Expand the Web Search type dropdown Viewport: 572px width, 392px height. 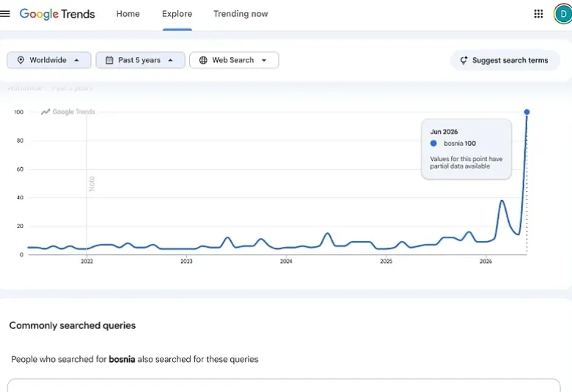click(x=234, y=60)
